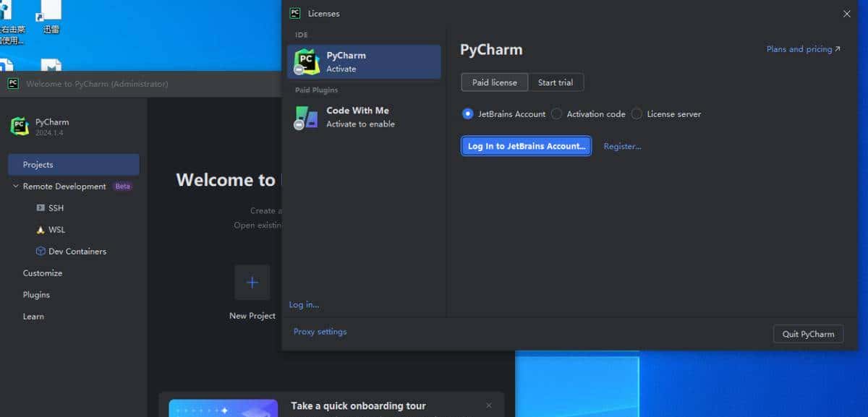Collapse the Remote Development section
This screenshot has height=417, width=868.
coord(14,186)
